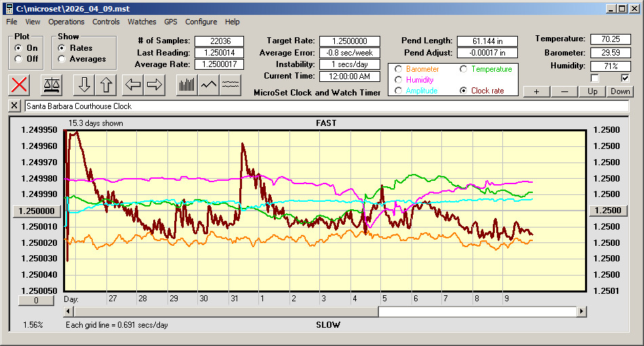Click the right arrow toolbar icon

[x=154, y=85]
